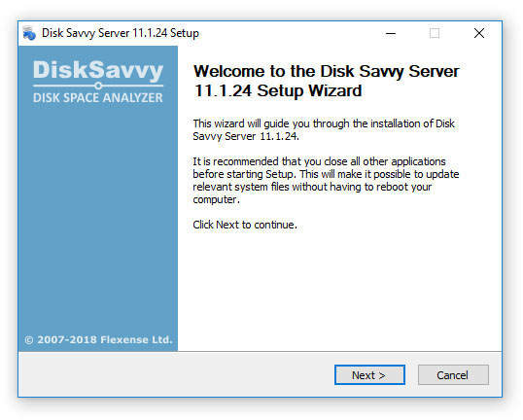523x420 pixels.
Task: Click the window title 'Disk Savvy Server 11.1.24 Setup'
Action: click(x=121, y=33)
